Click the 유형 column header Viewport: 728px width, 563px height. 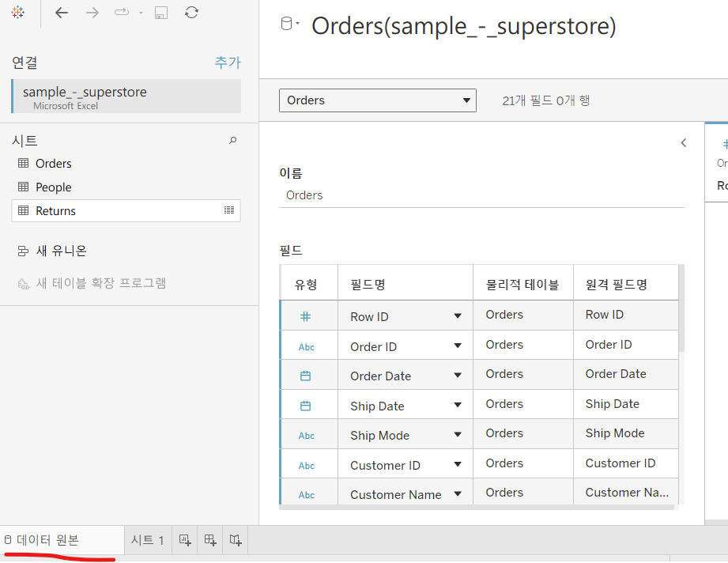coord(309,283)
